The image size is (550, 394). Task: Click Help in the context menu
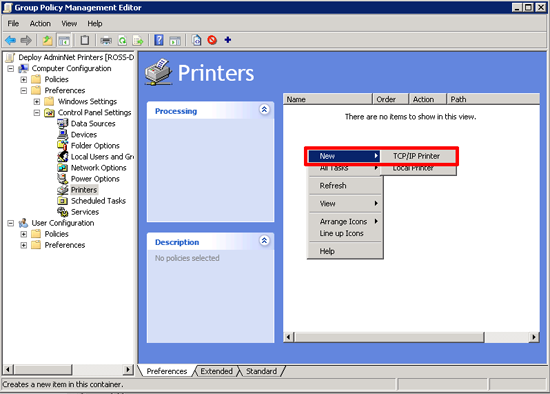tap(345, 251)
